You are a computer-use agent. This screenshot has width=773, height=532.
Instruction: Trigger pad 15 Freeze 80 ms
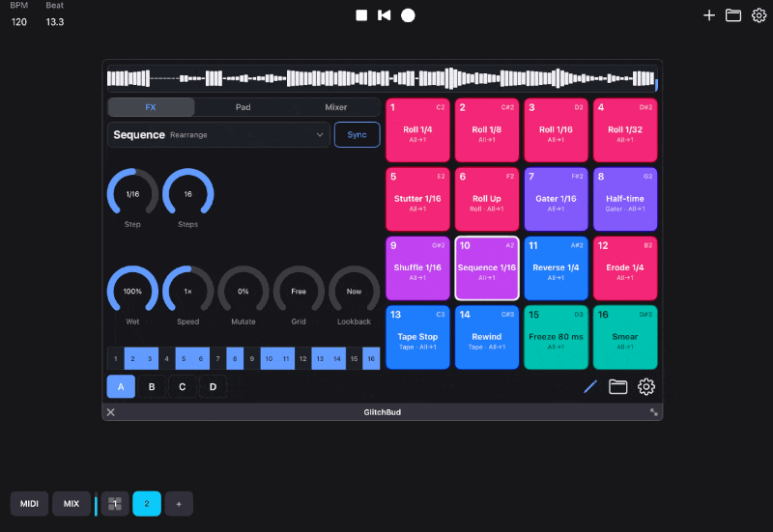(x=557, y=337)
